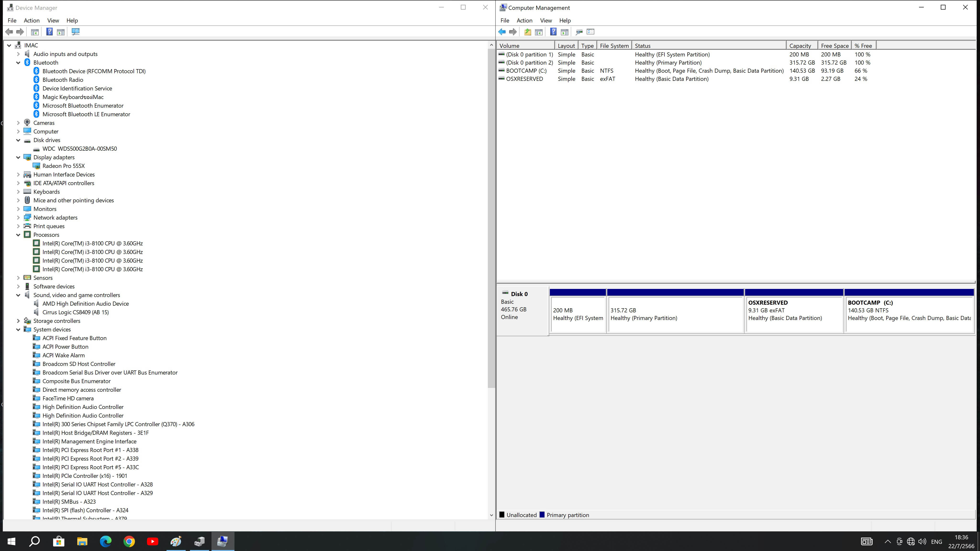Select FaceTime HD camera entry
Image resolution: width=980 pixels, height=551 pixels.
(x=68, y=398)
